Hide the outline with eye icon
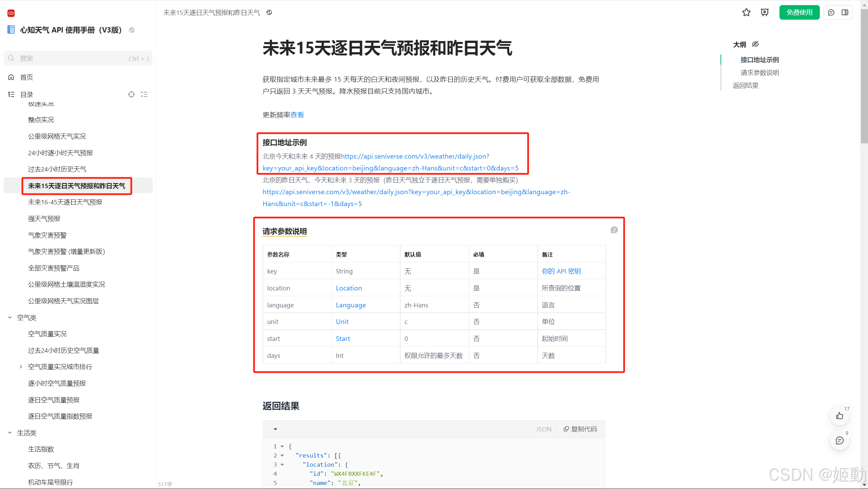This screenshot has height=489, width=868. click(x=755, y=44)
